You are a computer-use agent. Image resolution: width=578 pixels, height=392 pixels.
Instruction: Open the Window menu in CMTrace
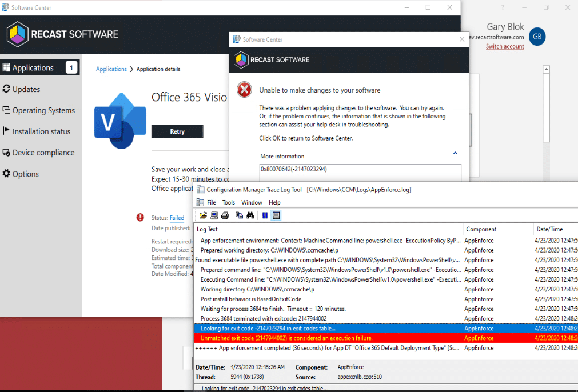[x=252, y=202]
